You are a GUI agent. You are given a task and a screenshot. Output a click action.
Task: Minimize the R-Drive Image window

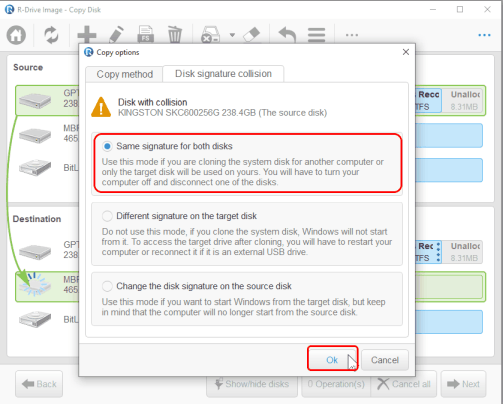point(433,9)
